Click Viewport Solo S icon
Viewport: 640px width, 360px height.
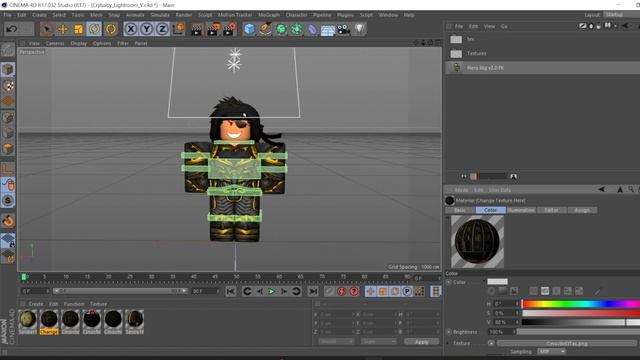pos(8,200)
